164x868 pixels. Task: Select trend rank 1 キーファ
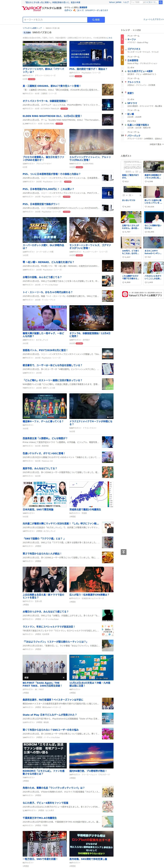tap(131, 39)
